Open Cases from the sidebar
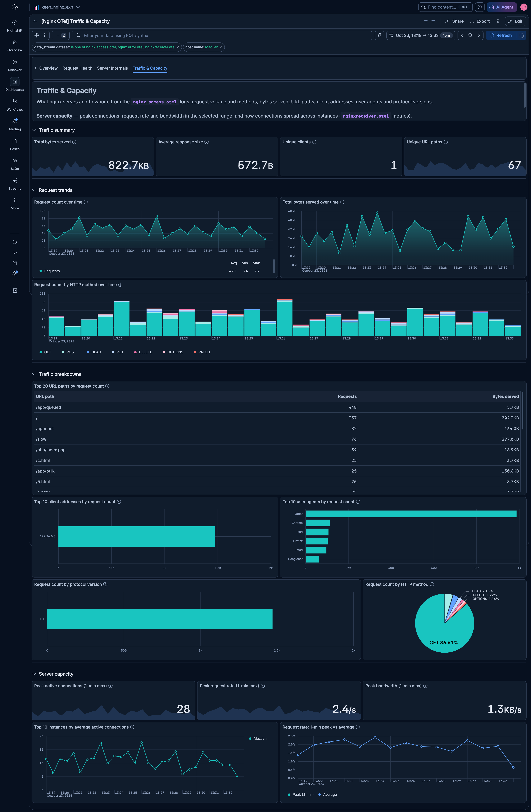The image size is (531, 812). (15, 145)
